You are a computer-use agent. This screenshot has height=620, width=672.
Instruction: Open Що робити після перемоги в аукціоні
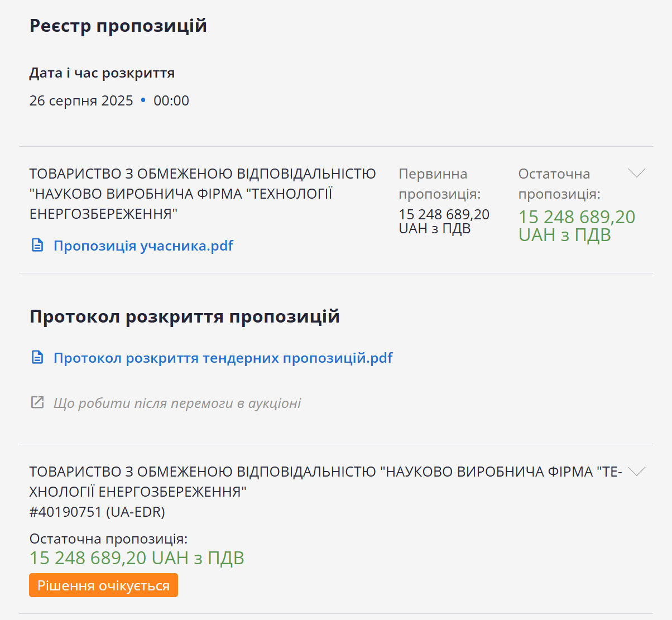(x=177, y=403)
